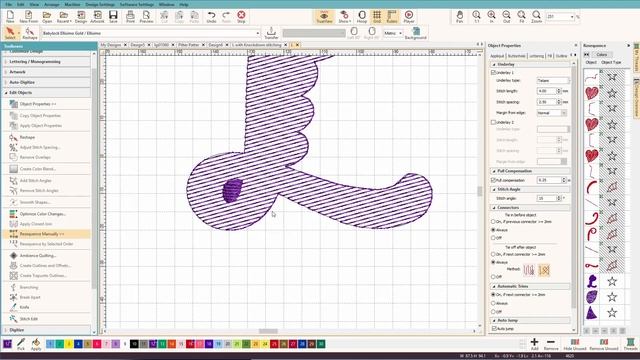Choose the Reshape tool in top toolbar
This screenshot has width=640, height=360.
pos(29,33)
